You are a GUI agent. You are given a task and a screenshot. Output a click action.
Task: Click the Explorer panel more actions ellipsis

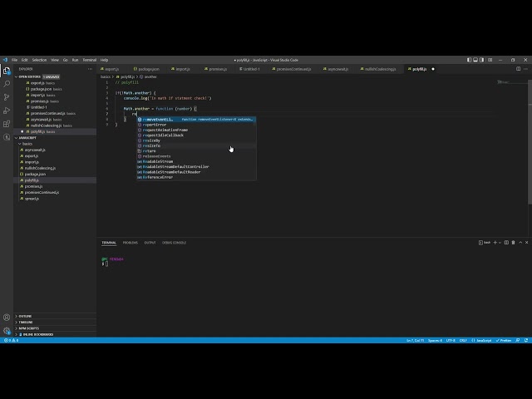coord(90,69)
